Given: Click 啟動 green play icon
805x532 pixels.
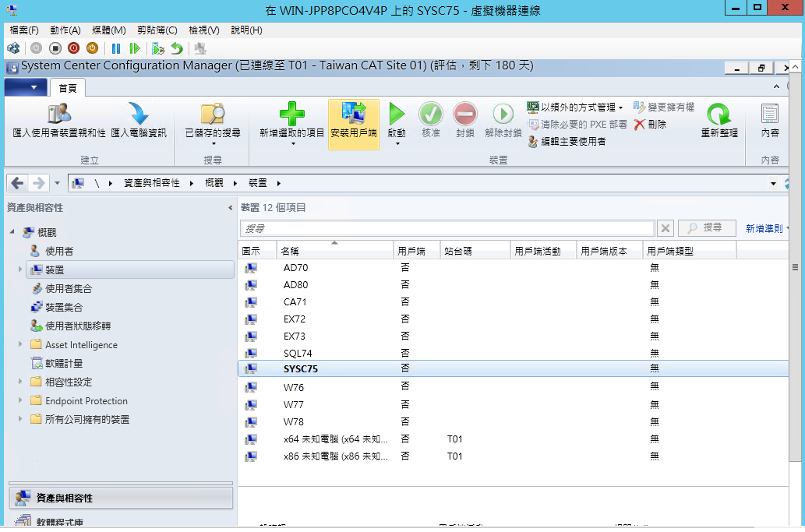Looking at the screenshot, I should coord(397,114).
